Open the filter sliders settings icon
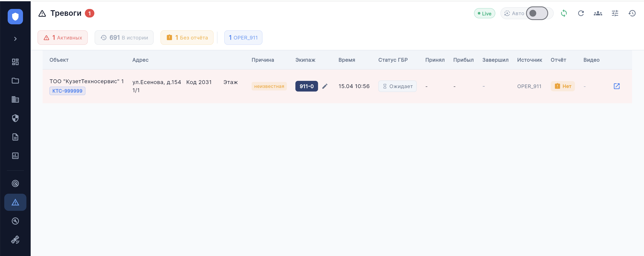 (615, 13)
